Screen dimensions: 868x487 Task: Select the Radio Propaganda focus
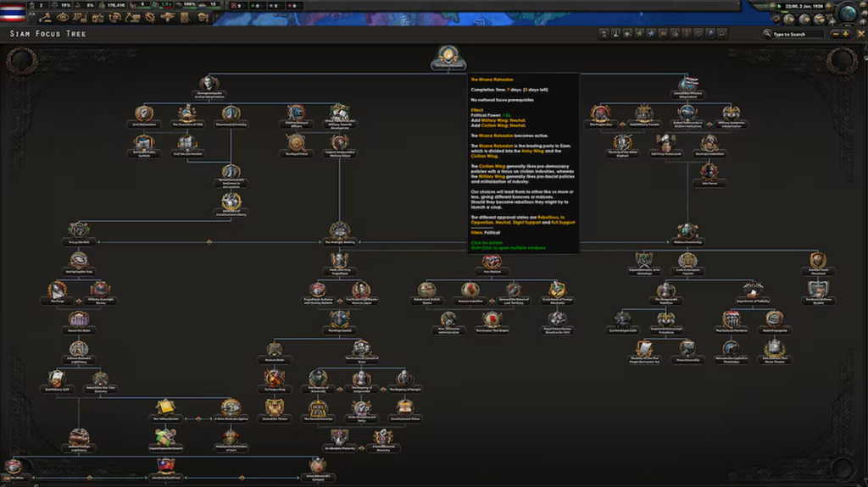tap(774, 322)
